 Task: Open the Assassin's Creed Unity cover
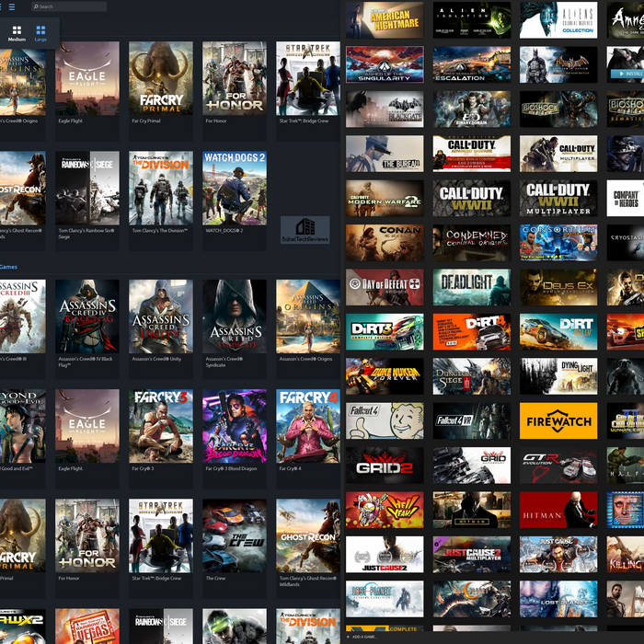[x=161, y=316]
